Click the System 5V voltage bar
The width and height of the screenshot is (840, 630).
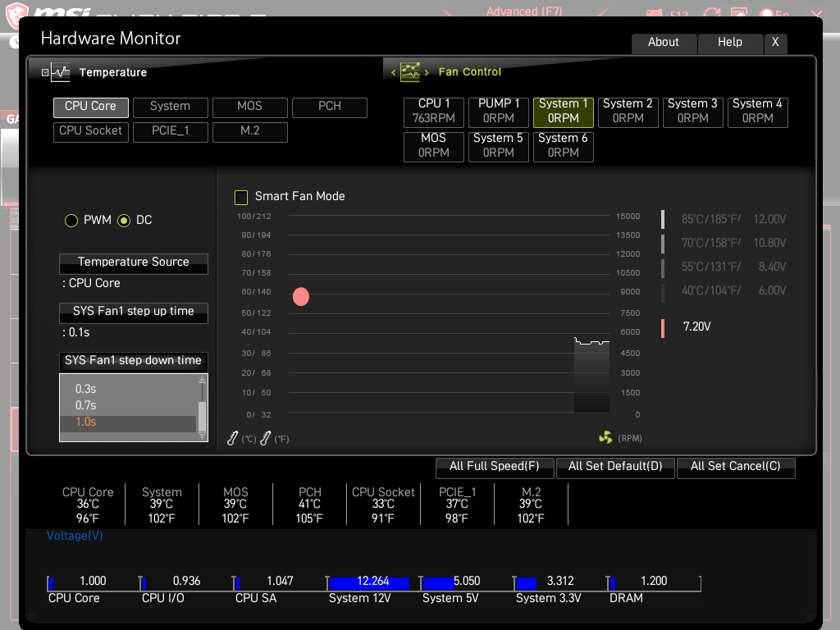[438, 583]
